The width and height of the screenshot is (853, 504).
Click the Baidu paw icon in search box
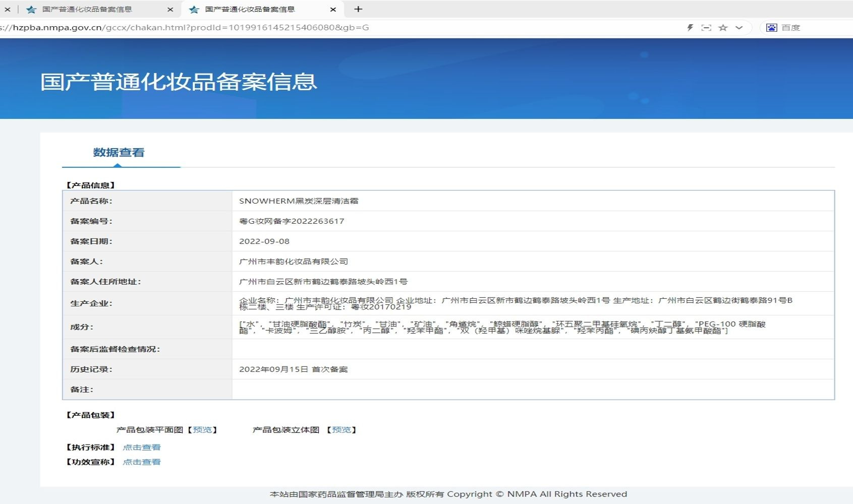coord(771,28)
